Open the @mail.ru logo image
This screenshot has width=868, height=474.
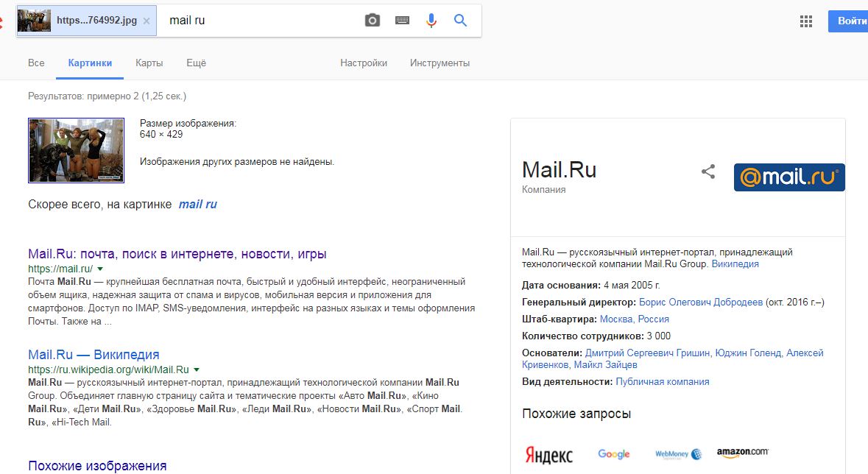pos(789,177)
